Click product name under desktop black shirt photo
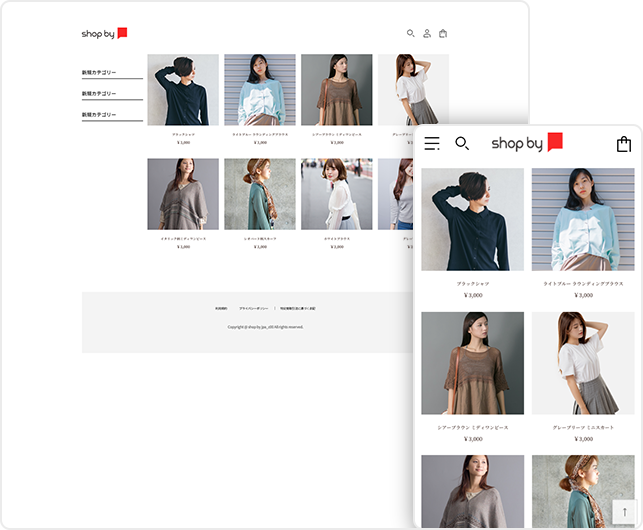Viewport: 643px width, 530px height. [183, 135]
